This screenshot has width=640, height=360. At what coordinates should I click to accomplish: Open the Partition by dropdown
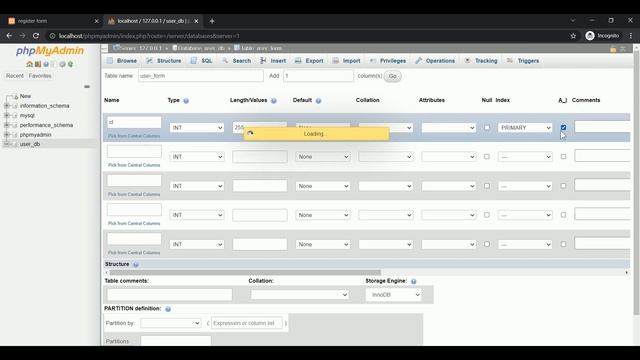(x=171, y=323)
